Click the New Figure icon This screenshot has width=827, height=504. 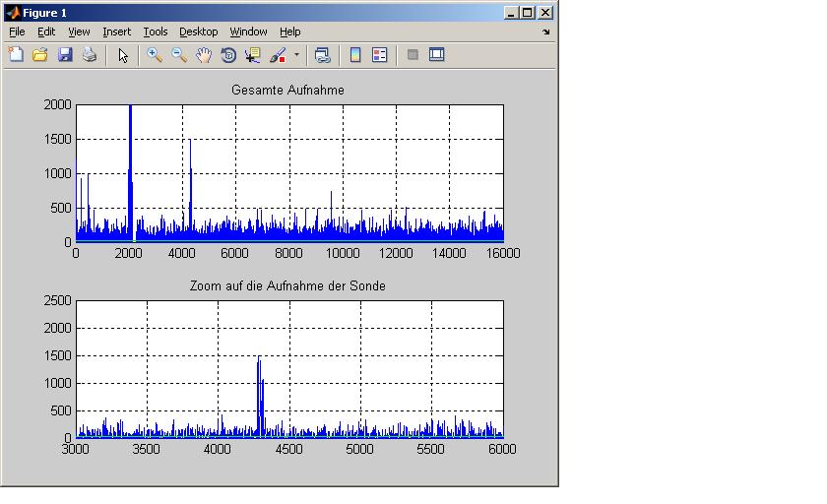pyautogui.click(x=16, y=55)
